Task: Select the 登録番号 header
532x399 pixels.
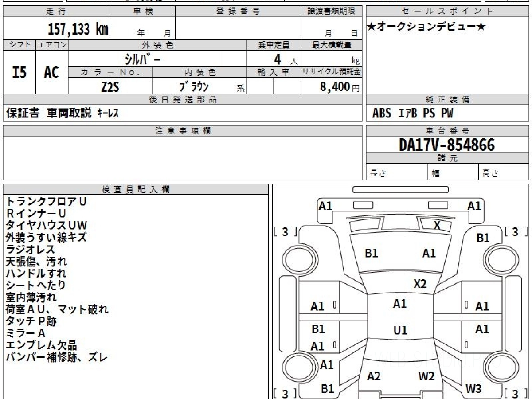Action: pyautogui.click(x=238, y=12)
